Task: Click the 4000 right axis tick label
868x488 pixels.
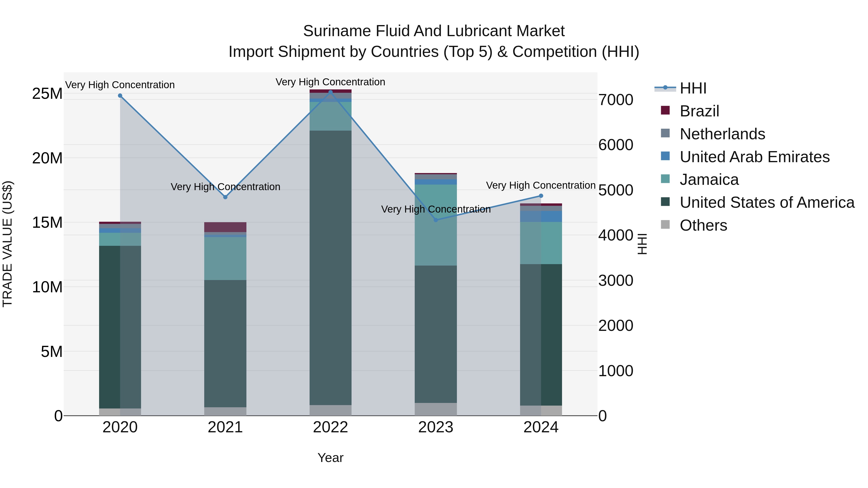Action: point(616,235)
